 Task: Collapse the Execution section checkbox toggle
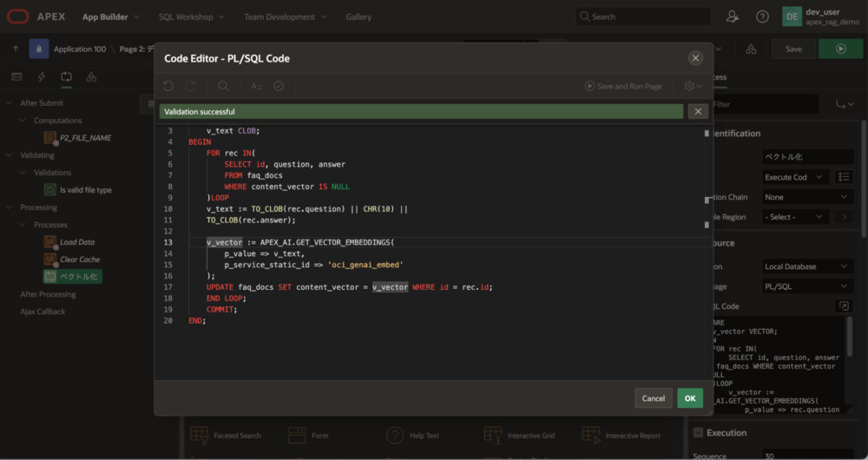698,432
